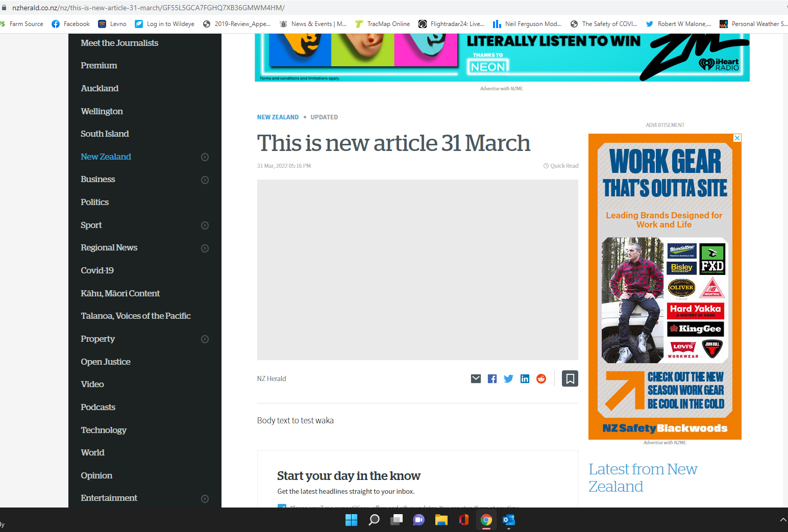The width and height of the screenshot is (788, 532).
Task: Switch to Chrome in taskbar
Action: click(x=486, y=520)
